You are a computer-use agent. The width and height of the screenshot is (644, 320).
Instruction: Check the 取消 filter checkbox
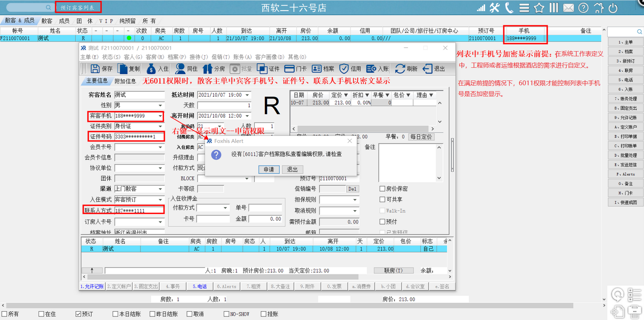tap(189, 314)
